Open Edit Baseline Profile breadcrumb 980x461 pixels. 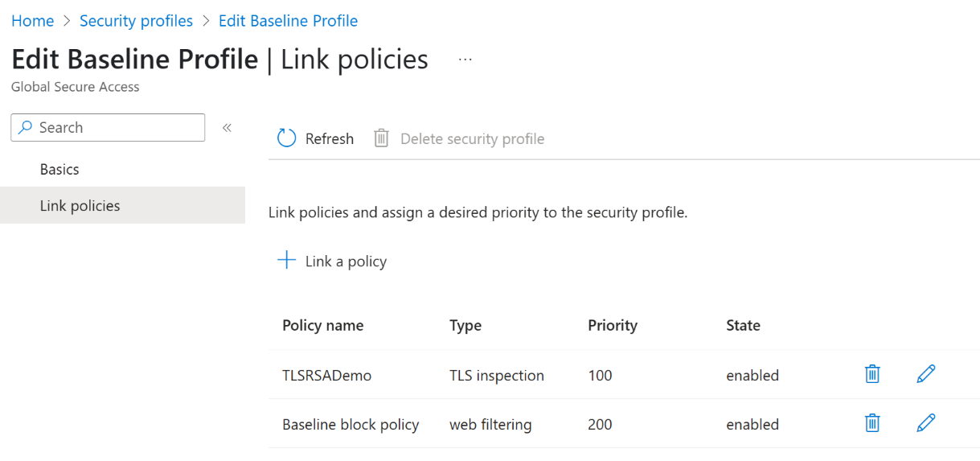[288, 21]
